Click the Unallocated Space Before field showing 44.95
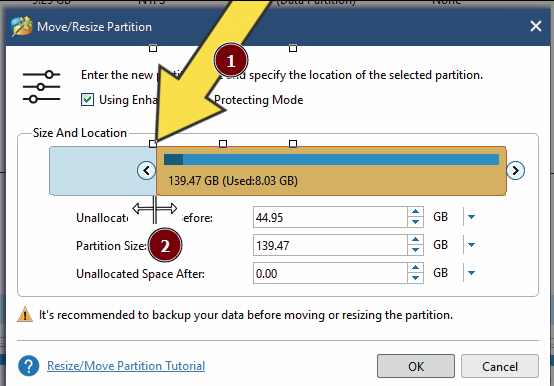 (x=330, y=217)
